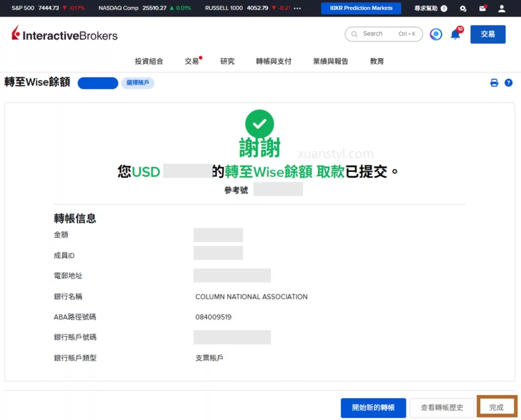Image resolution: width=521 pixels, height=420 pixels.
Task: Open the mail messages icon
Action: click(x=482, y=8)
